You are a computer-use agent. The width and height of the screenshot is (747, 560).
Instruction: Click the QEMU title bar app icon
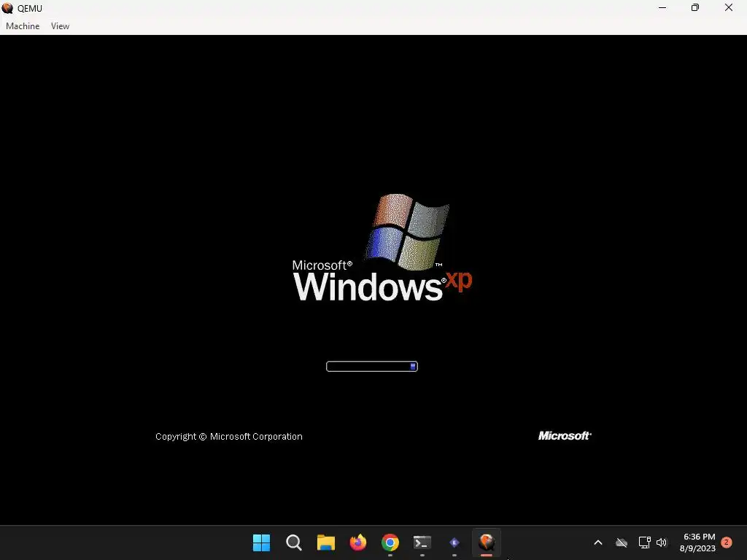[7, 8]
